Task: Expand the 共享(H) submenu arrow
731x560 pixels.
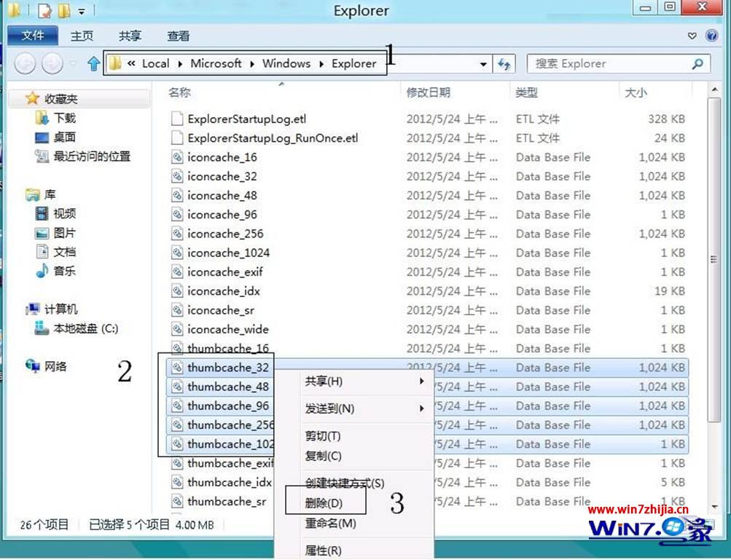Action: (x=421, y=381)
